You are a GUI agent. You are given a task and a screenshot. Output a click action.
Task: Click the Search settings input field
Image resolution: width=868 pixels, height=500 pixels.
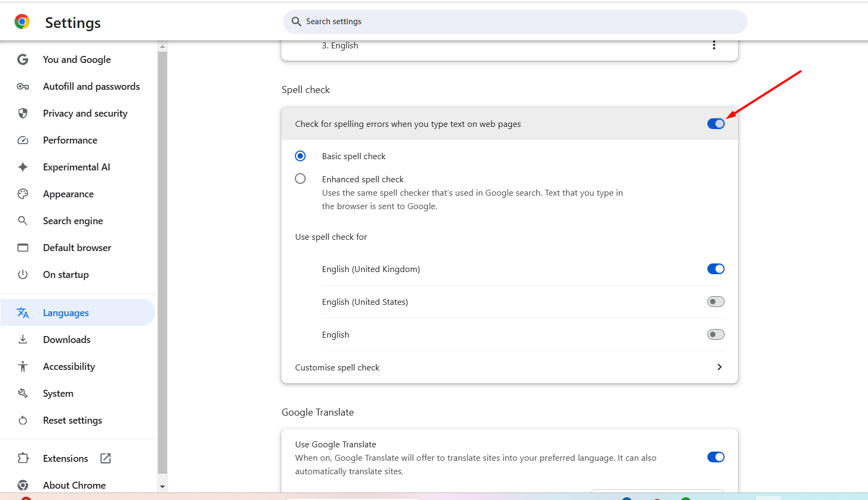515,22
